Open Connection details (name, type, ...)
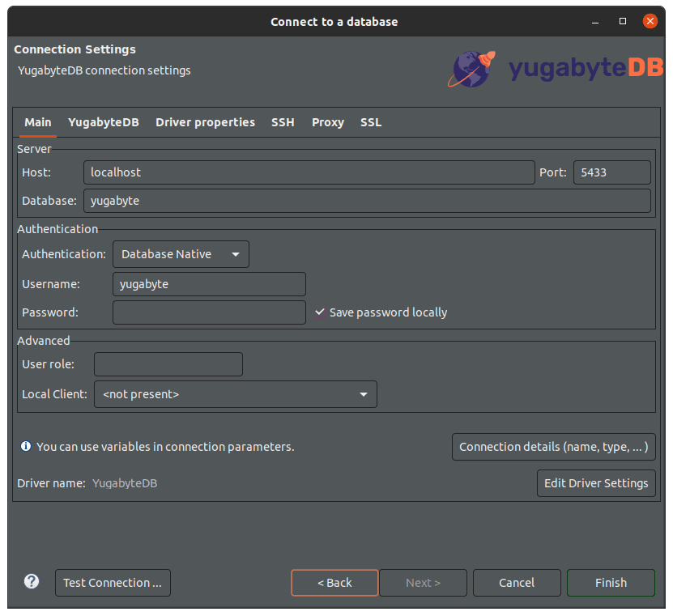Viewport: 673px width, 616px height. point(554,447)
